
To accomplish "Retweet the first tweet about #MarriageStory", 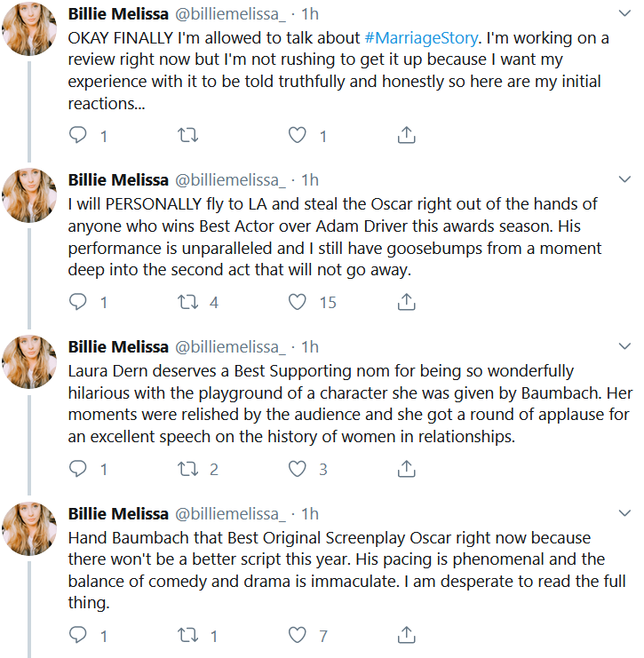I will pos(187,135).
